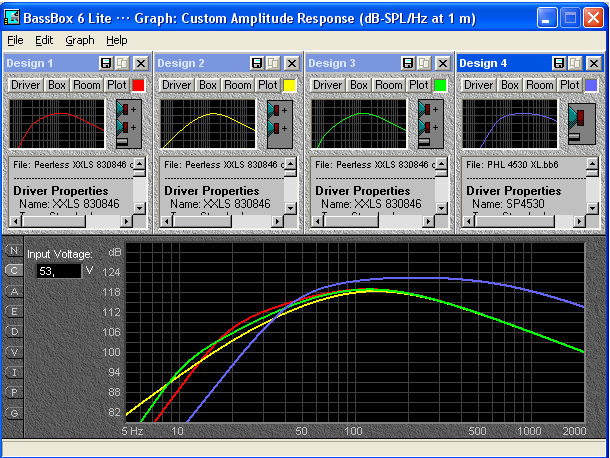Image resolution: width=610 pixels, height=458 pixels.
Task: Click the save icon in Design 2 header
Action: tap(257, 63)
